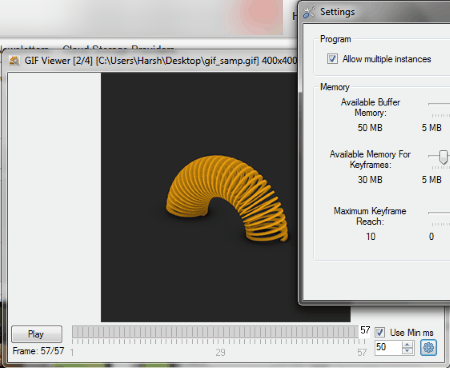Click the Frame: 57/57 counter label

tap(38, 351)
